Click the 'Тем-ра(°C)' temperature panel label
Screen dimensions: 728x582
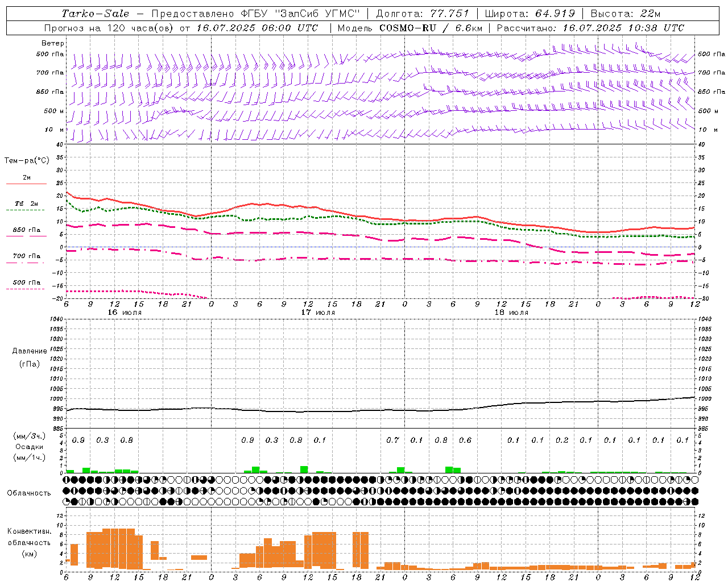click(27, 161)
